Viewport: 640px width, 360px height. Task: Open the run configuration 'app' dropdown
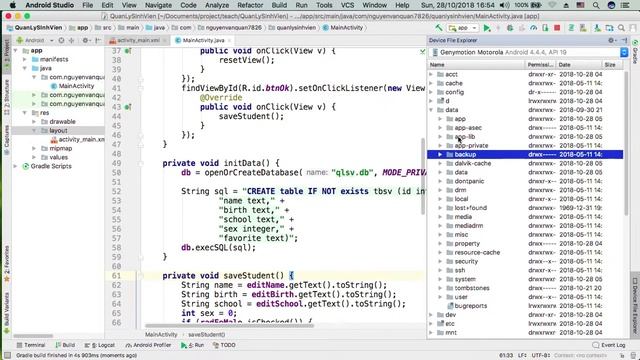(x=462, y=28)
